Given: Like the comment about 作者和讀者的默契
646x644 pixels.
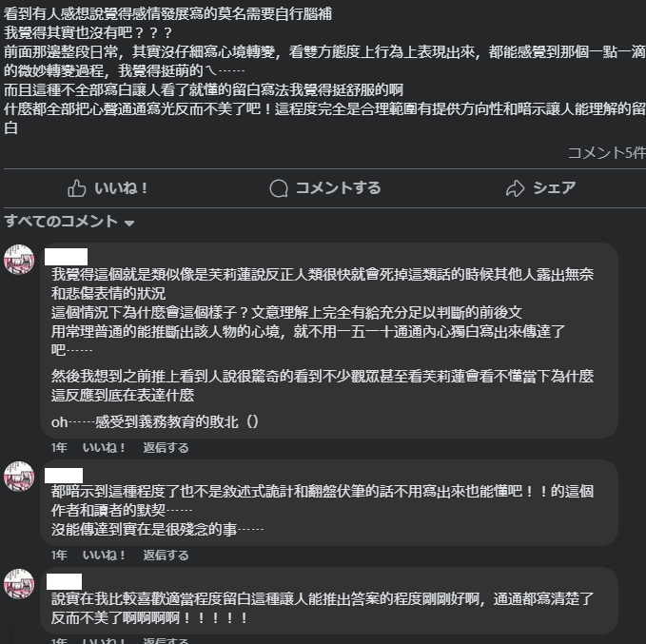Looking at the screenshot, I should pyautogui.click(x=104, y=555).
